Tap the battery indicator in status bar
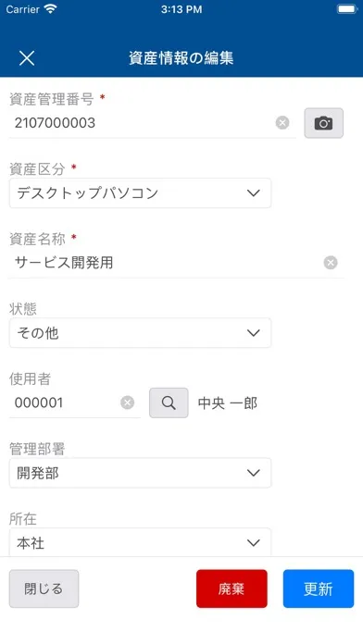This screenshot has width=363, height=644. pos(347,9)
